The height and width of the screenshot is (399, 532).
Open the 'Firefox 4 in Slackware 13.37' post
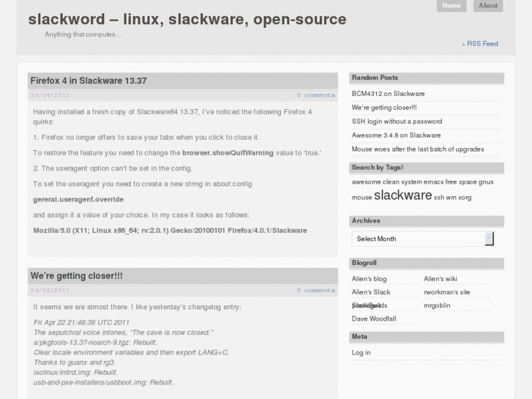pyautogui.click(x=89, y=81)
